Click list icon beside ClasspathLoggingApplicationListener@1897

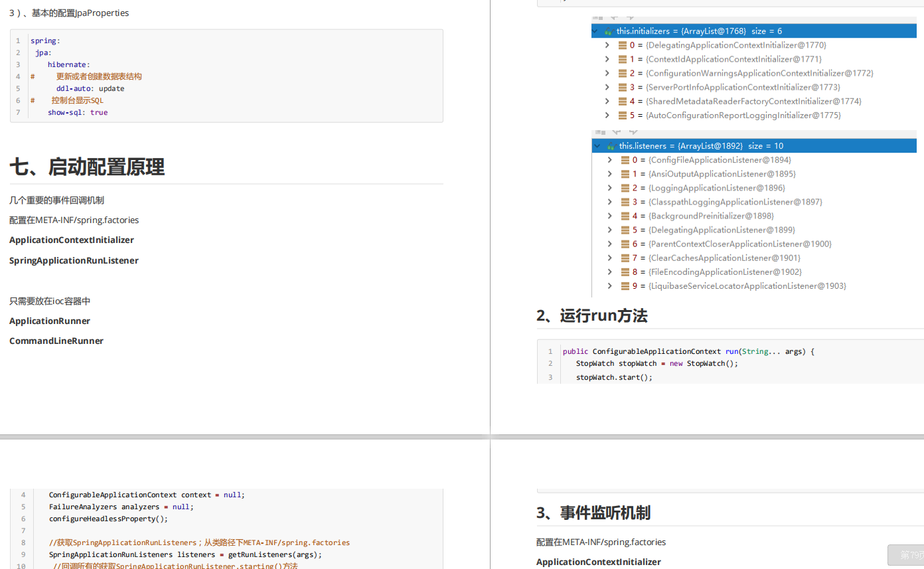click(625, 202)
